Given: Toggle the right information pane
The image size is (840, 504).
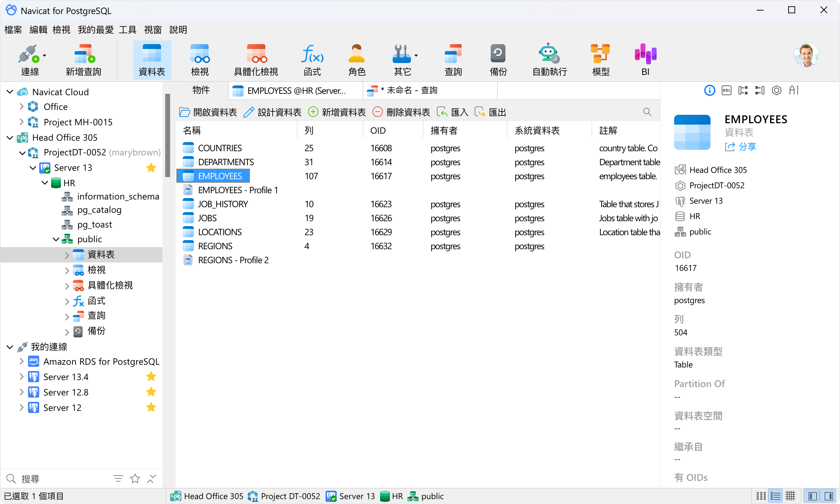Looking at the screenshot, I should (x=828, y=496).
